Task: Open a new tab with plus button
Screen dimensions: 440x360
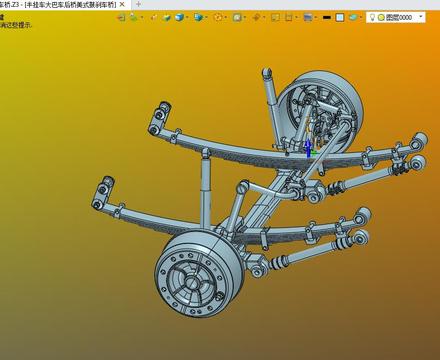Action: [138, 4]
